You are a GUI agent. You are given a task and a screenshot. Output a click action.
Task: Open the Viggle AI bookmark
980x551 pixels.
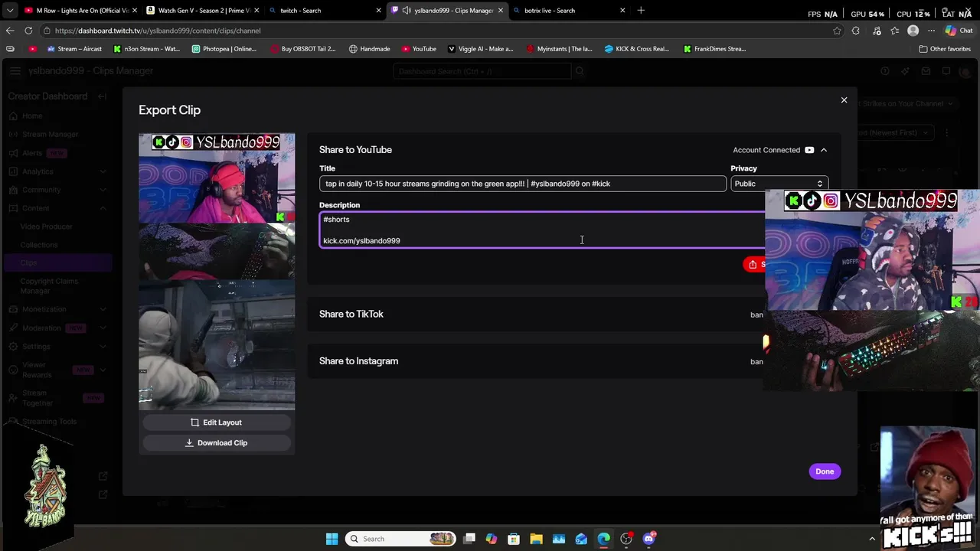click(481, 49)
